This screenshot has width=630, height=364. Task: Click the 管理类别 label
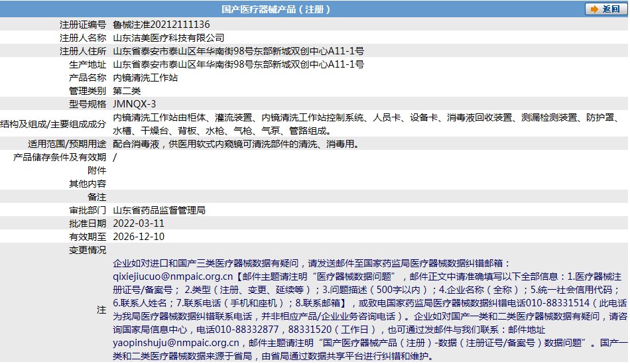[88, 91]
